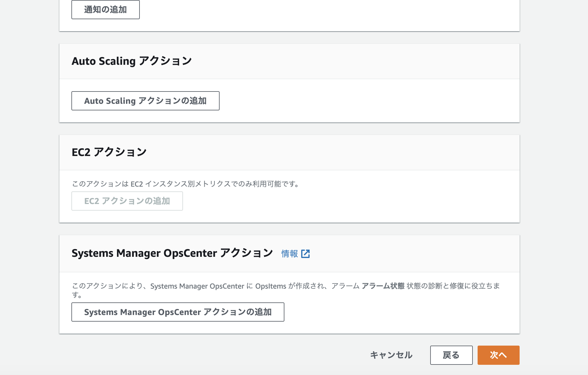Click the Auto Scaling アクション section header
588x375 pixels.
[x=131, y=61]
